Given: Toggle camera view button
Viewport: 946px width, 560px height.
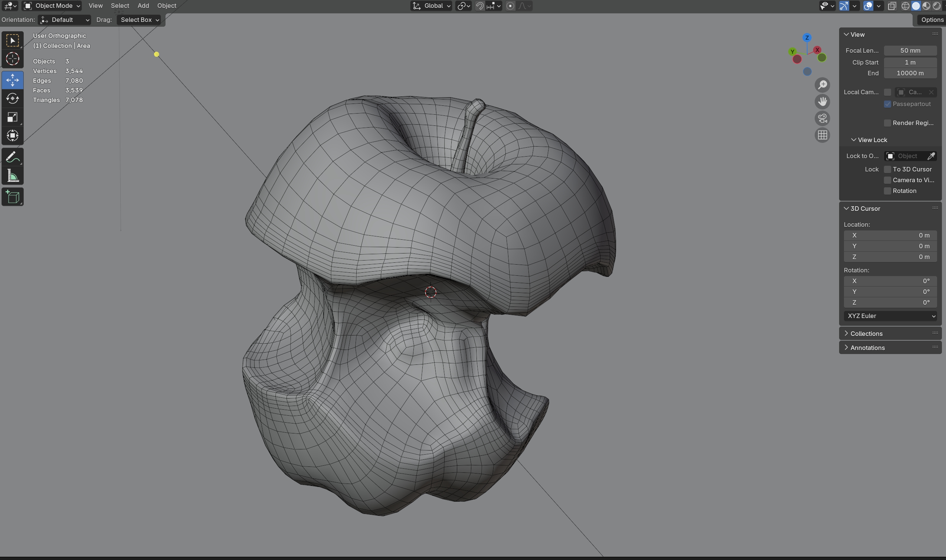Looking at the screenshot, I should [x=822, y=118].
